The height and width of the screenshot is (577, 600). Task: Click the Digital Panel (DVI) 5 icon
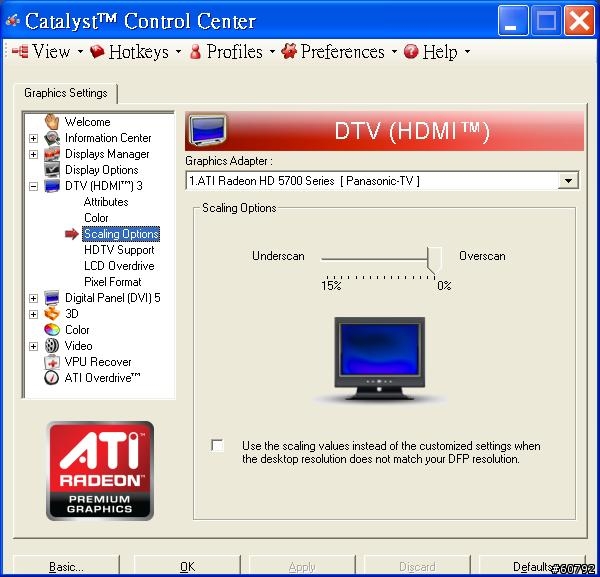coord(52,298)
